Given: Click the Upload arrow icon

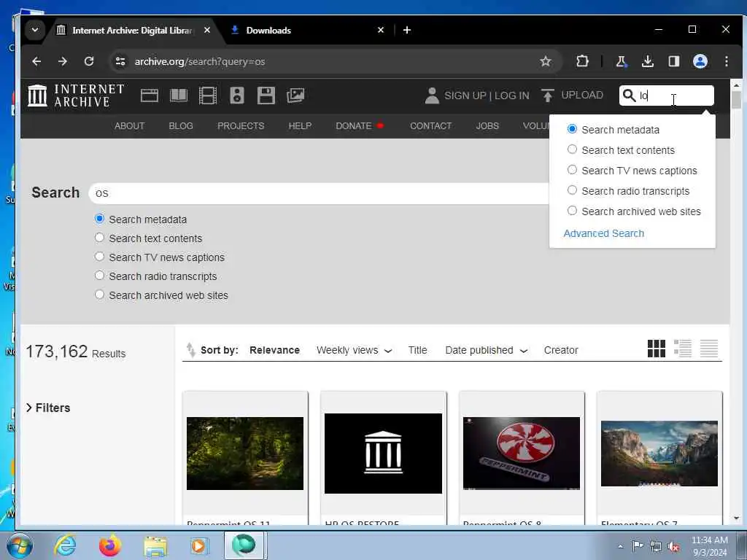Looking at the screenshot, I should point(547,96).
